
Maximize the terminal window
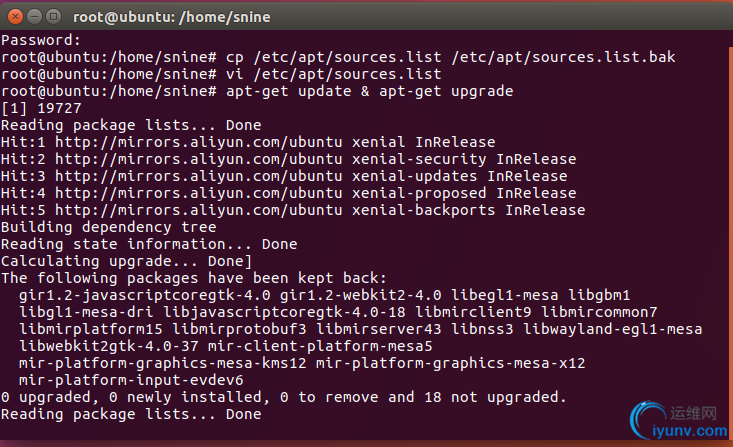click(x=54, y=17)
